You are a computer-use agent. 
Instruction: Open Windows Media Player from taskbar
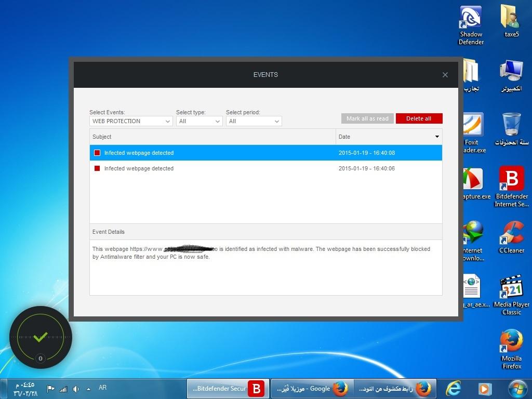tap(485, 389)
